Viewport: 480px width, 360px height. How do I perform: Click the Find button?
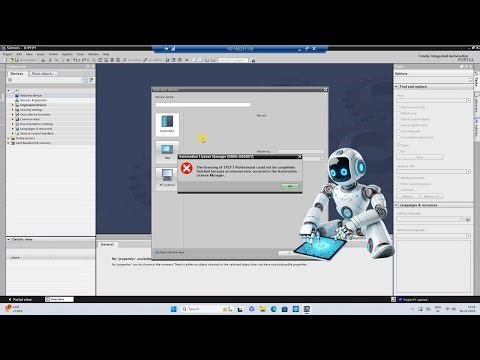coord(420,157)
